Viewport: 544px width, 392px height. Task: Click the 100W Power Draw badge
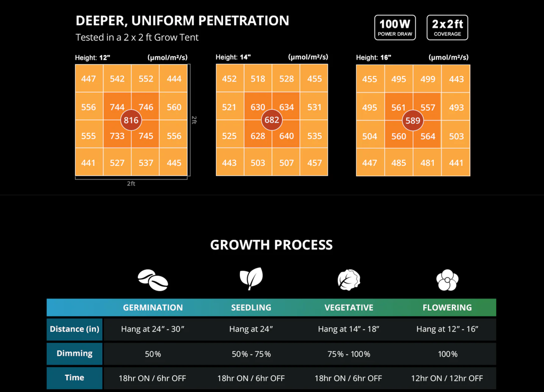click(x=395, y=28)
